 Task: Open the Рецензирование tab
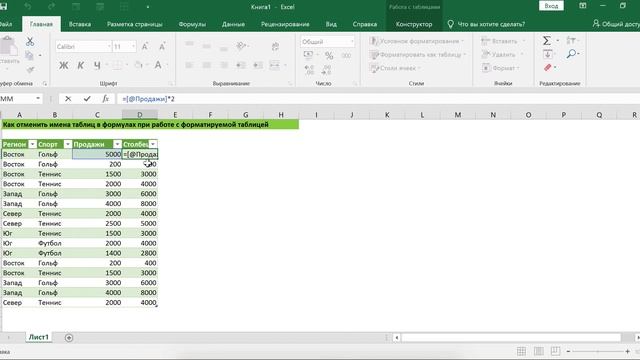[x=285, y=24]
